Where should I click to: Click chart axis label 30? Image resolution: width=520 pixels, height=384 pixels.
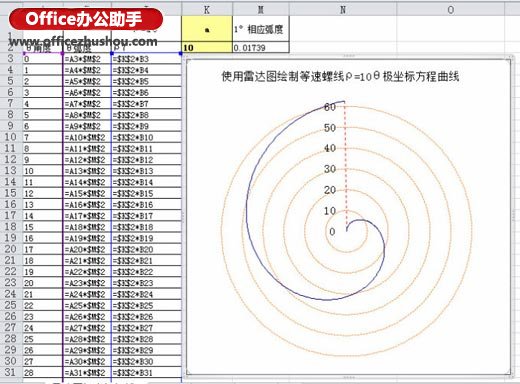click(330, 169)
